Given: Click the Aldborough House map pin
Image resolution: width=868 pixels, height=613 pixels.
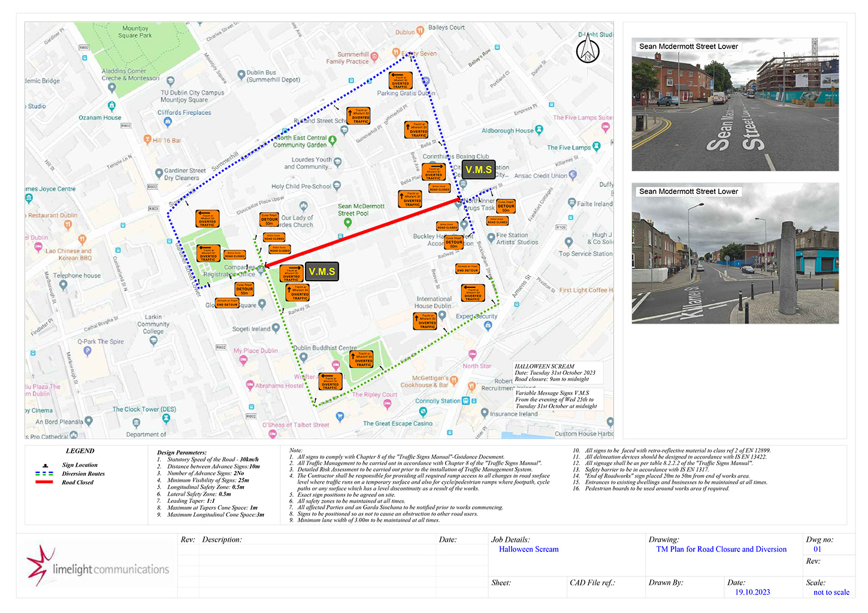Looking at the screenshot, I should coord(539,130).
